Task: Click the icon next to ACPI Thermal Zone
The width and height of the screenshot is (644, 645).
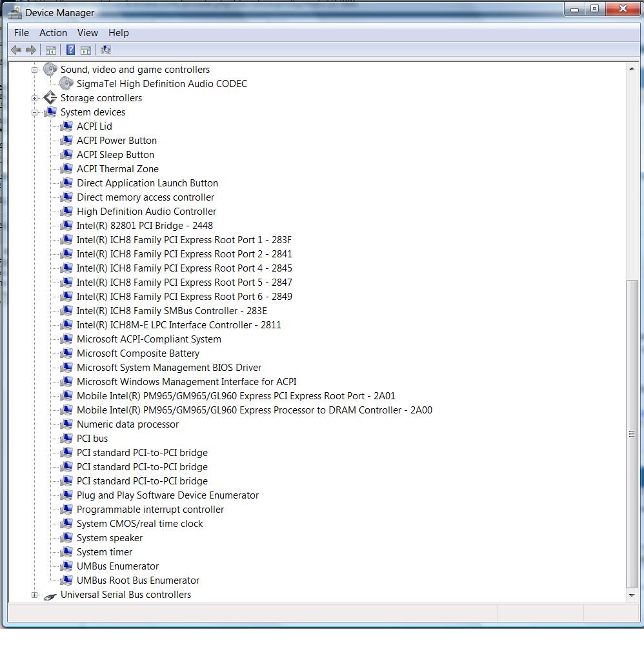Action: click(x=66, y=168)
